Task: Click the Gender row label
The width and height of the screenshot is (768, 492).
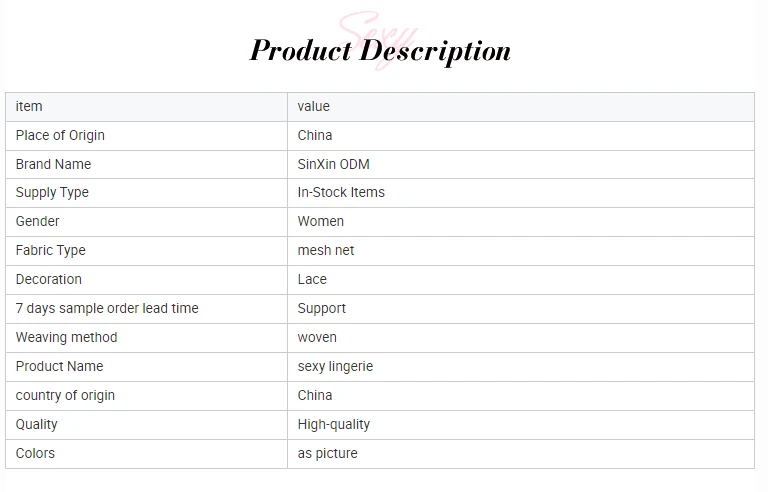Action: pyautogui.click(x=37, y=221)
